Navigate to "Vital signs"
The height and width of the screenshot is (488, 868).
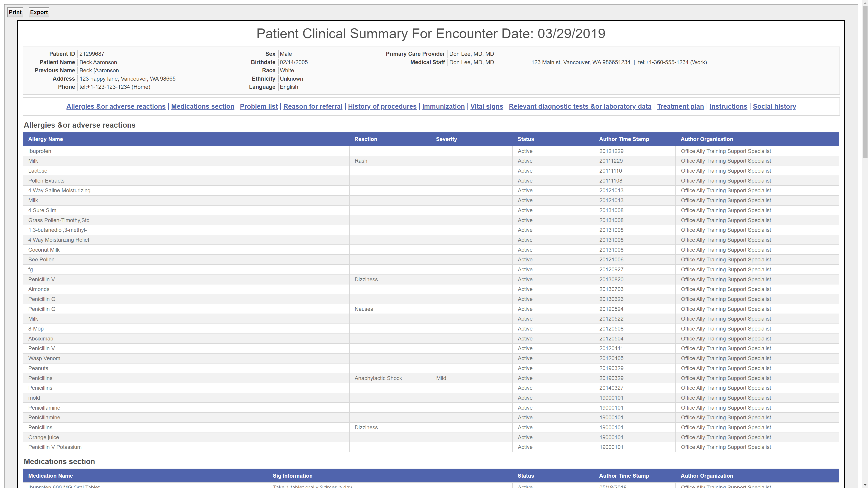(x=486, y=106)
